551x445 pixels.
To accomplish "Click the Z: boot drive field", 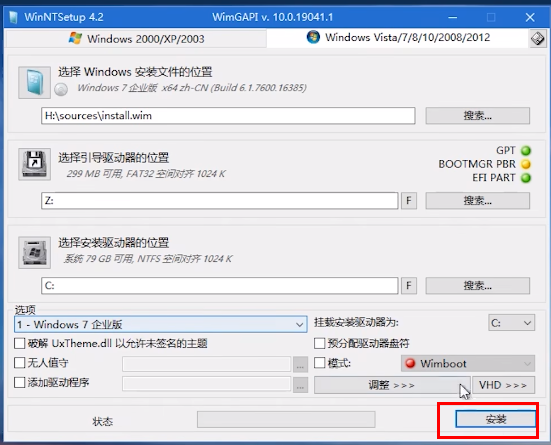I will pyautogui.click(x=220, y=201).
